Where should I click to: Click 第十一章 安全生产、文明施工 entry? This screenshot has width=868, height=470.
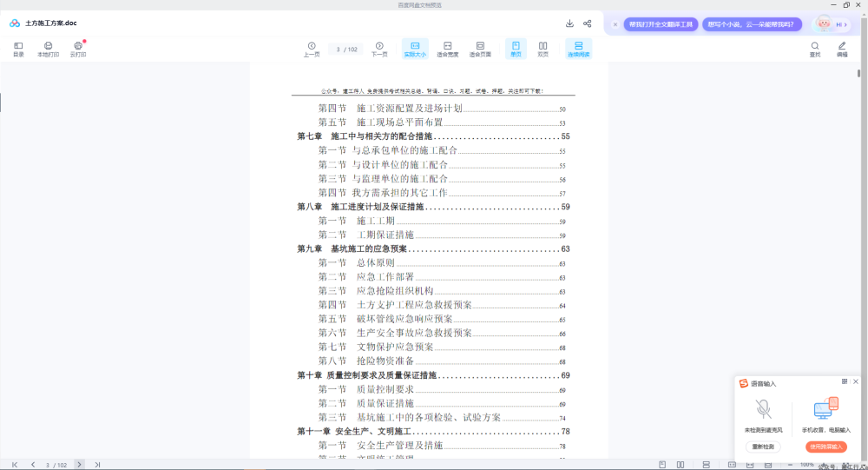click(x=433, y=431)
